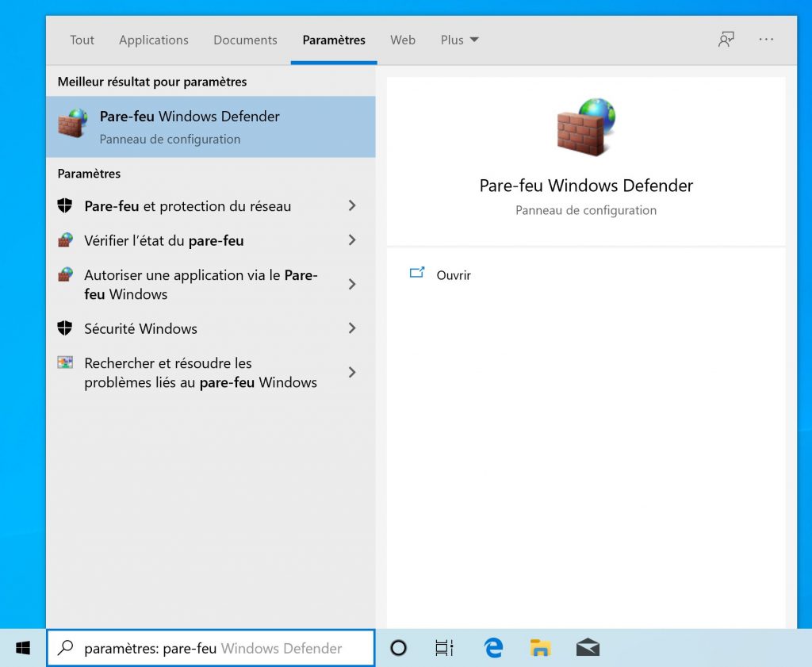The height and width of the screenshot is (667, 812).
Task: Click the search box with paramètres: pare-feu
Action: pos(211,648)
